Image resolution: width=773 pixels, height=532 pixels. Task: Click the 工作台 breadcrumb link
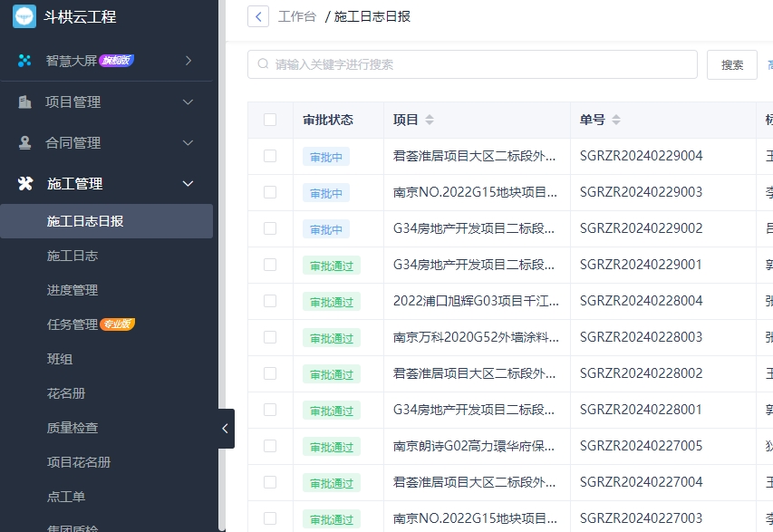pyautogui.click(x=297, y=16)
